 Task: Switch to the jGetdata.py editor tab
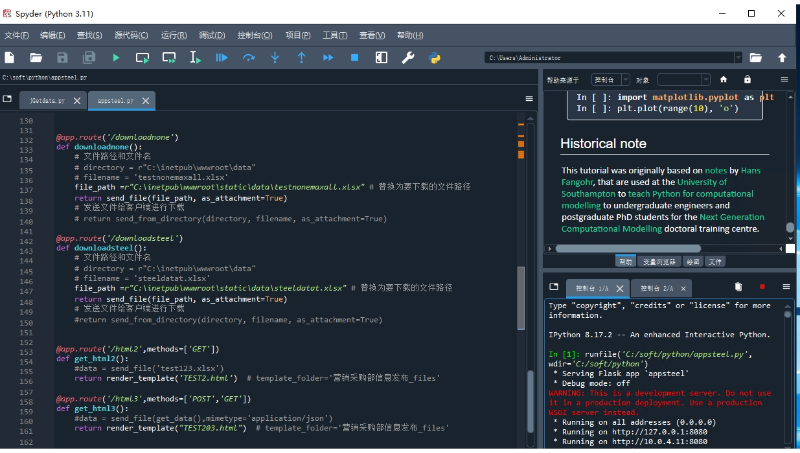click(x=47, y=100)
